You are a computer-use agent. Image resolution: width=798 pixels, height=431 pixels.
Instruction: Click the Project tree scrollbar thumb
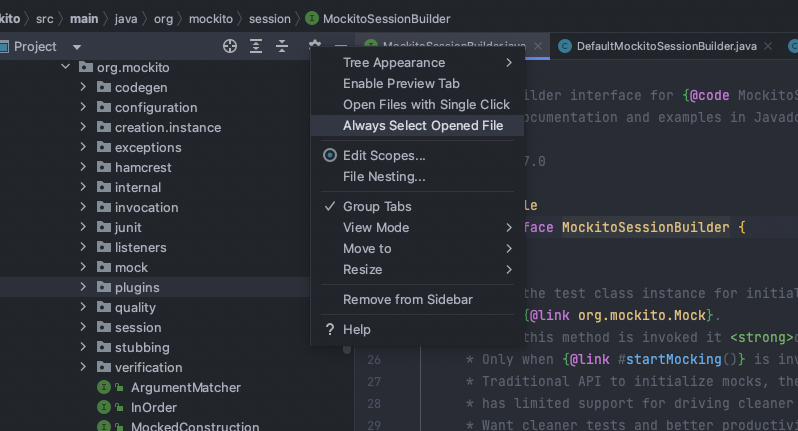click(347, 350)
